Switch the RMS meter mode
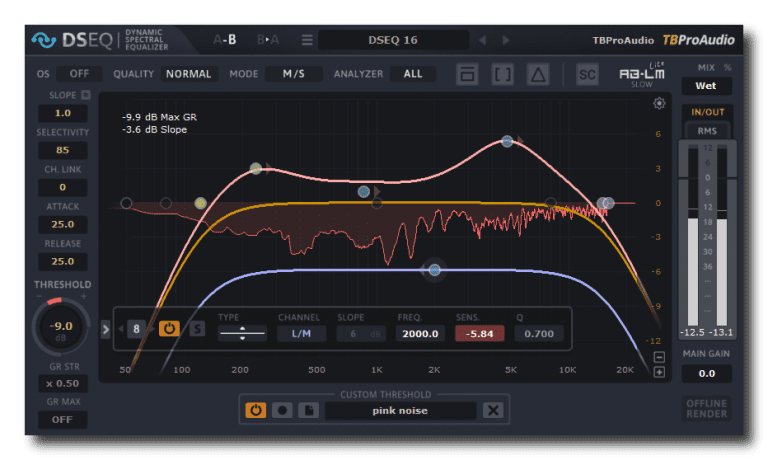 coord(707,131)
